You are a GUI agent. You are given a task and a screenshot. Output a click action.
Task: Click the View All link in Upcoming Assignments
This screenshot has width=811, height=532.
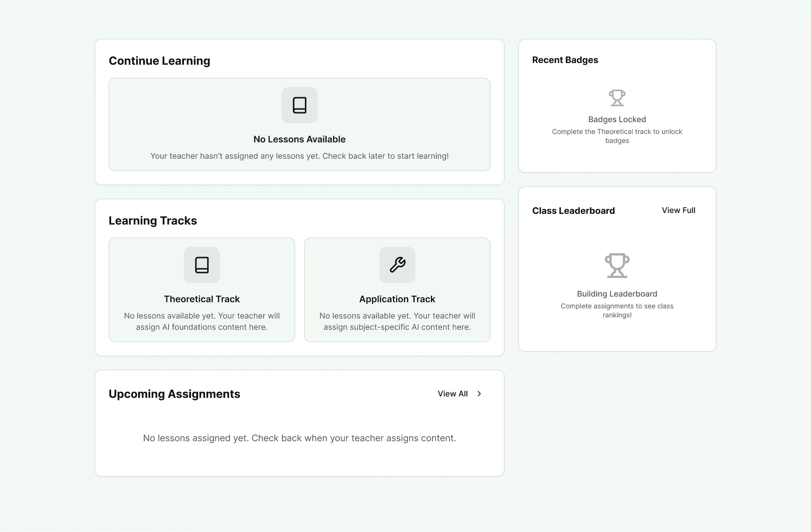[452, 394]
